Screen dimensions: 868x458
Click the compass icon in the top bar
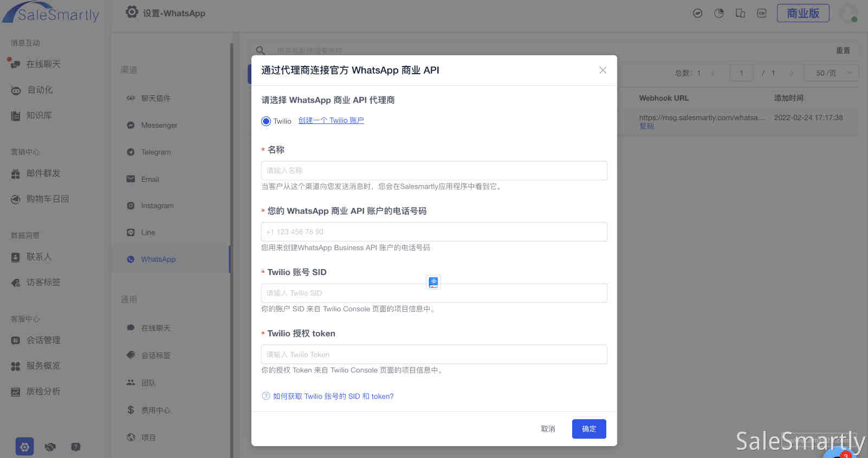tap(698, 13)
